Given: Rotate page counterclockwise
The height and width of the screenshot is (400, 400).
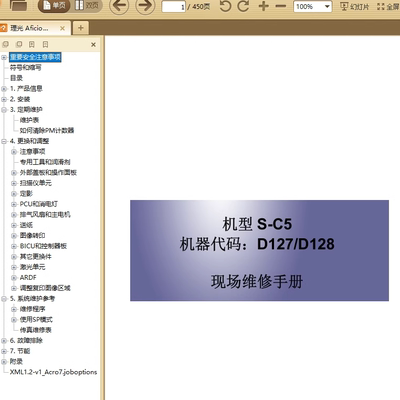Looking at the screenshot, I should pyautogui.click(x=225, y=6).
